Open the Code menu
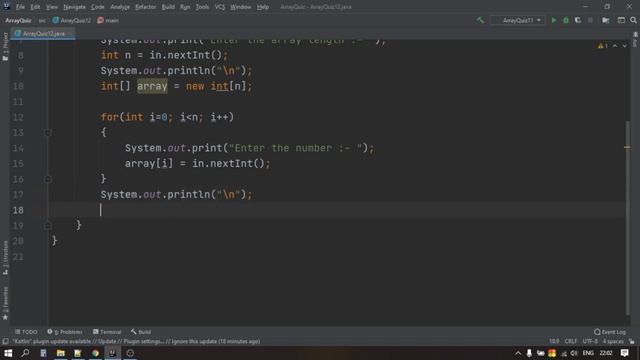640x360 pixels. [x=98, y=7]
